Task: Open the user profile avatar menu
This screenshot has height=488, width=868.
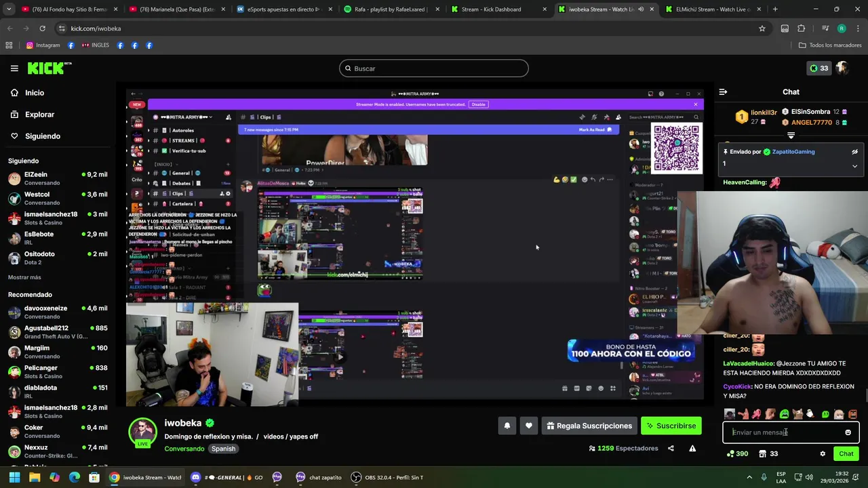Action: 843,68
